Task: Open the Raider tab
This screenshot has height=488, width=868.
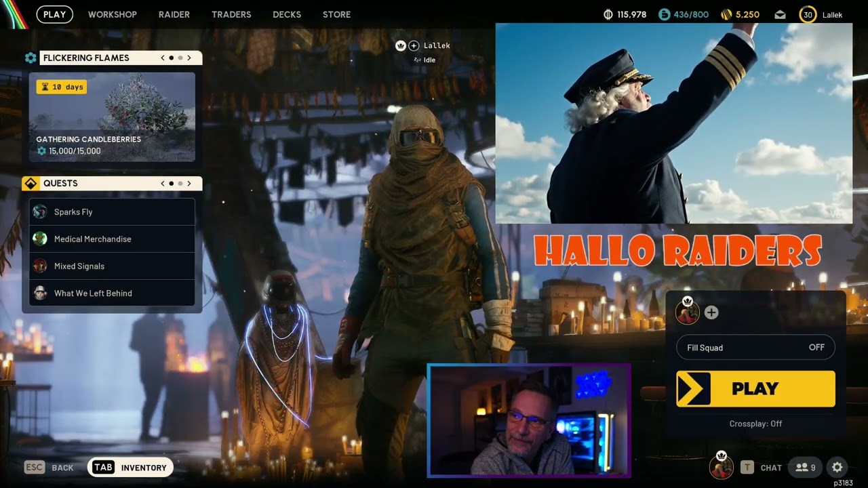Action: click(174, 14)
